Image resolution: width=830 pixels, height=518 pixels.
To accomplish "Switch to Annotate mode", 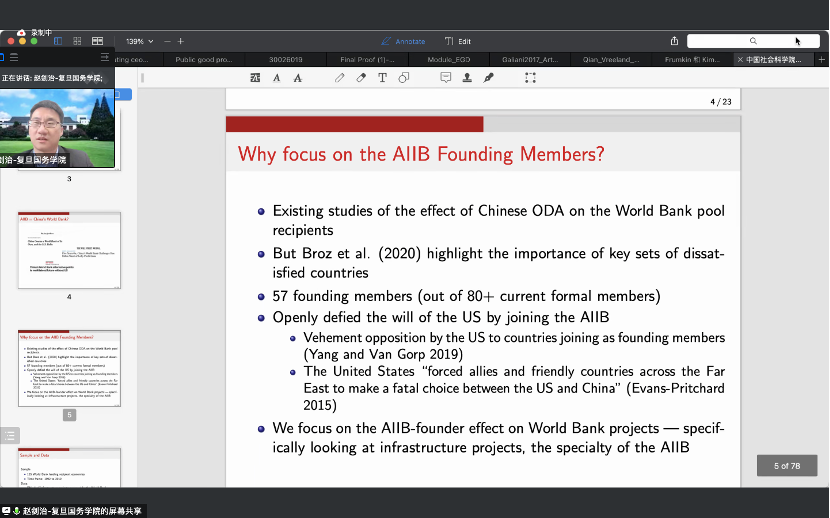I will 403,41.
